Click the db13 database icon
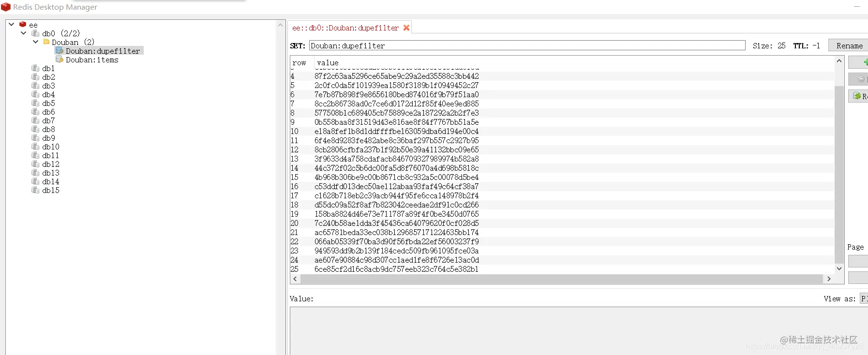This screenshot has height=355, width=868. pos(35,172)
